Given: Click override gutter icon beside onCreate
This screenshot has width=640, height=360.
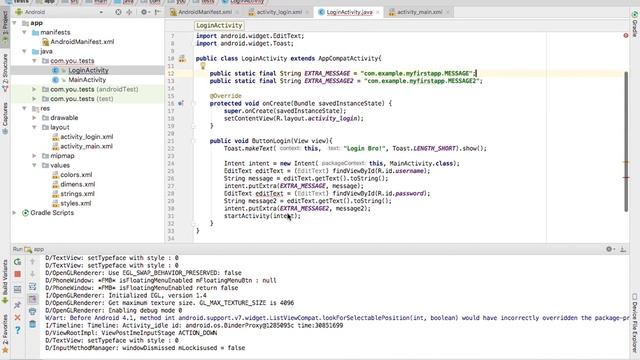Looking at the screenshot, I should pyautogui.click(x=180, y=104).
